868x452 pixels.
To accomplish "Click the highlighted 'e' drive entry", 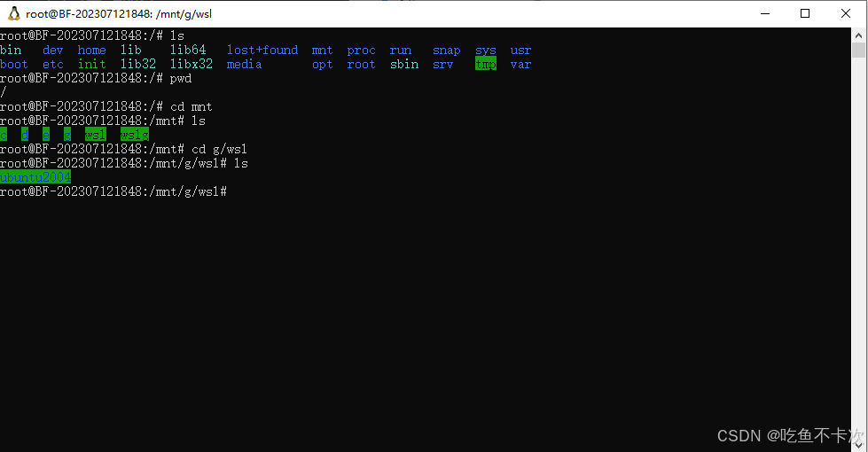I will pos(46,135).
